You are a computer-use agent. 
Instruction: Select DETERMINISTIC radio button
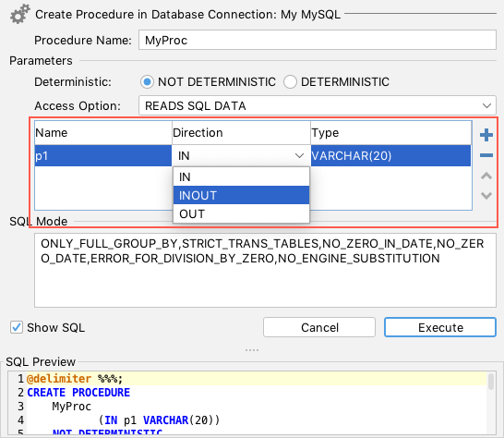tap(290, 81)
